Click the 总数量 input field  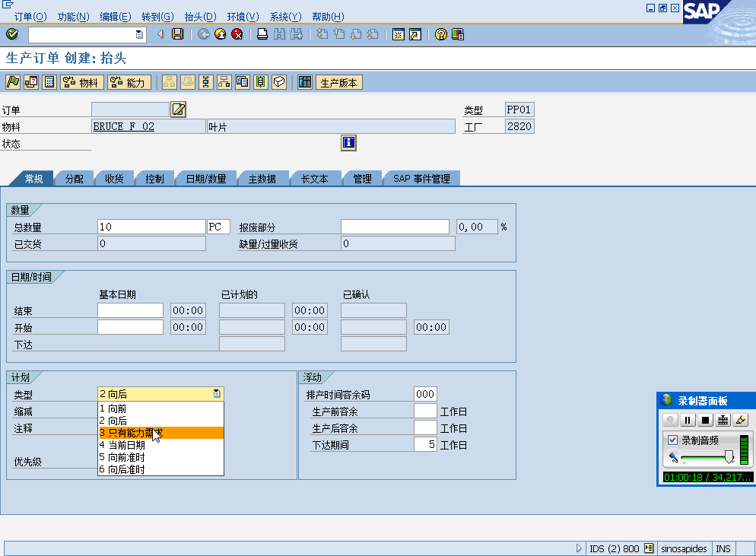pyautogui.click(x=151, y=227)
